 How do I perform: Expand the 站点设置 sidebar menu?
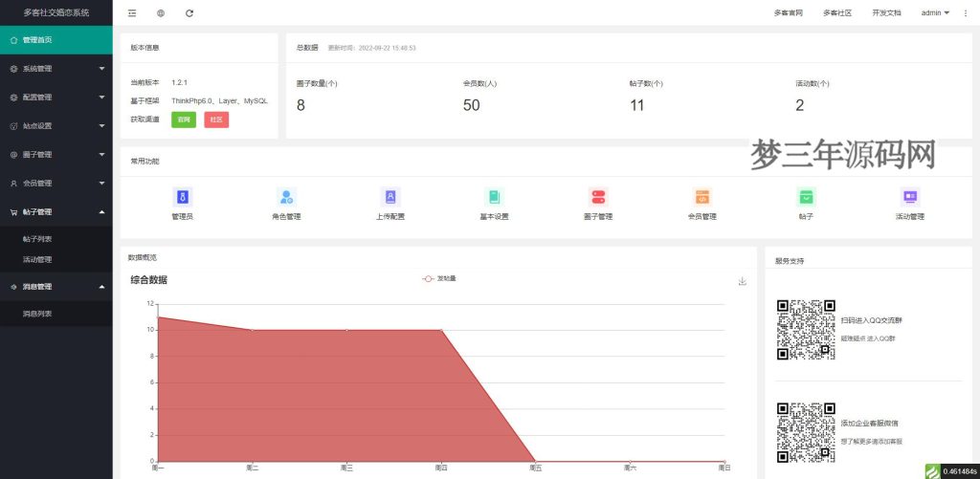pos(56,126)
